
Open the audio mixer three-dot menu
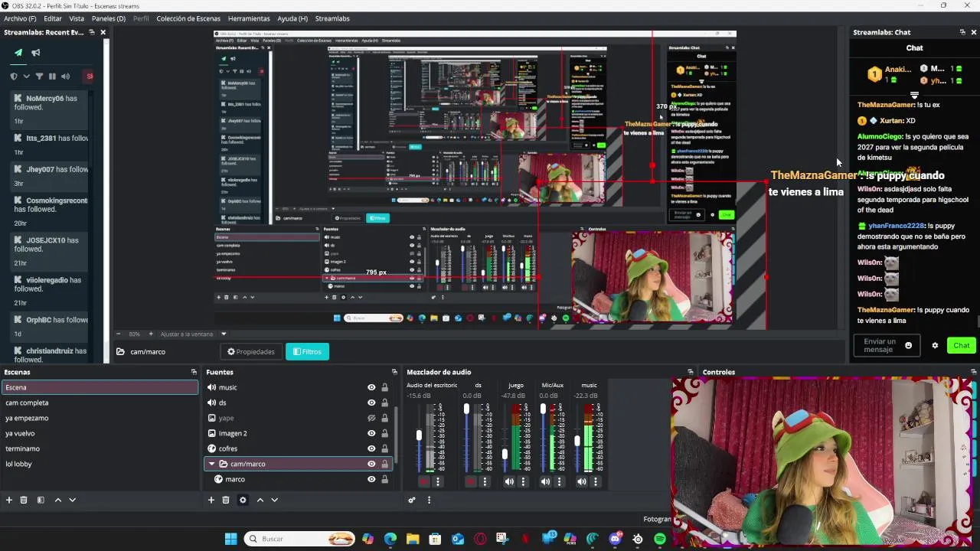coord(429,500)
